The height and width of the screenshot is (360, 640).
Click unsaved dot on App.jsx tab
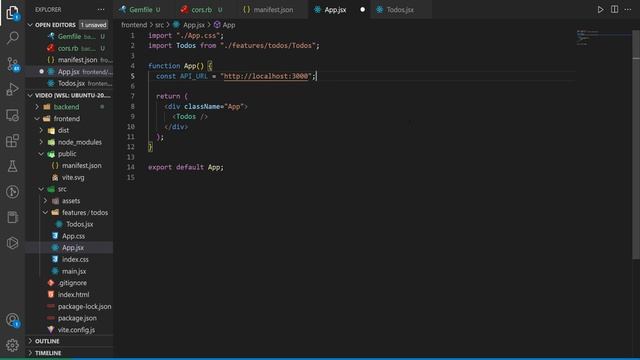(362, 9)
